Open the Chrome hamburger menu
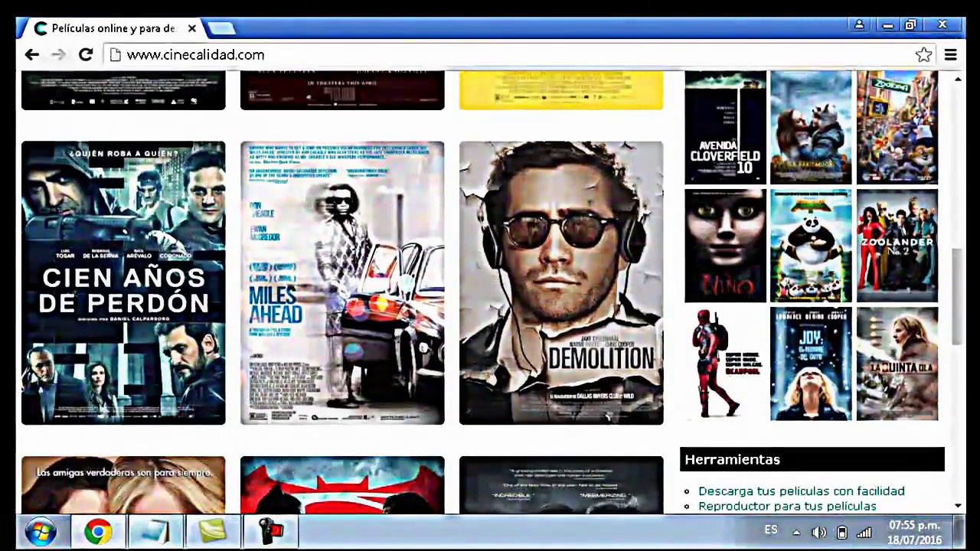980x551 pixels. click(x=951, y=54)
